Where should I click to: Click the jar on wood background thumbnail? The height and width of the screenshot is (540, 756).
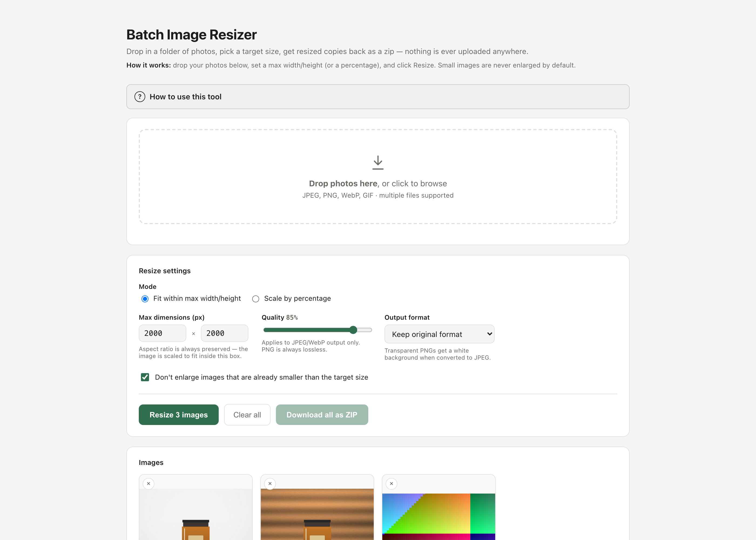[317, 514]
